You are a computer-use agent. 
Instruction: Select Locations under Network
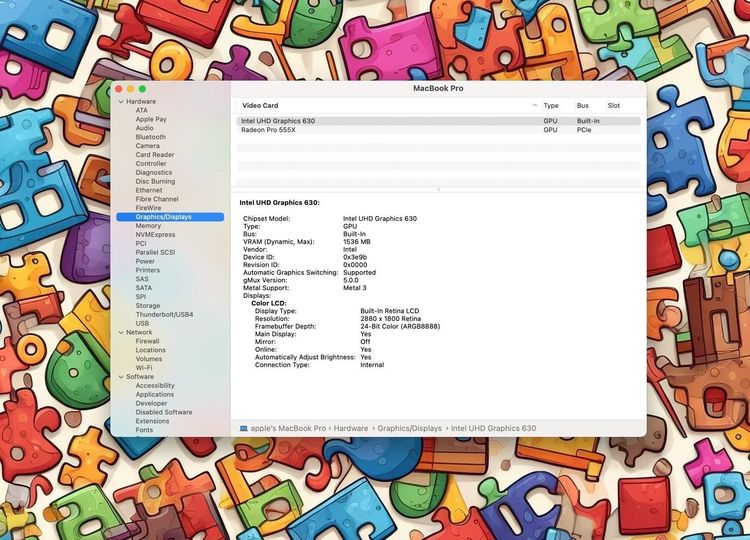151,350
